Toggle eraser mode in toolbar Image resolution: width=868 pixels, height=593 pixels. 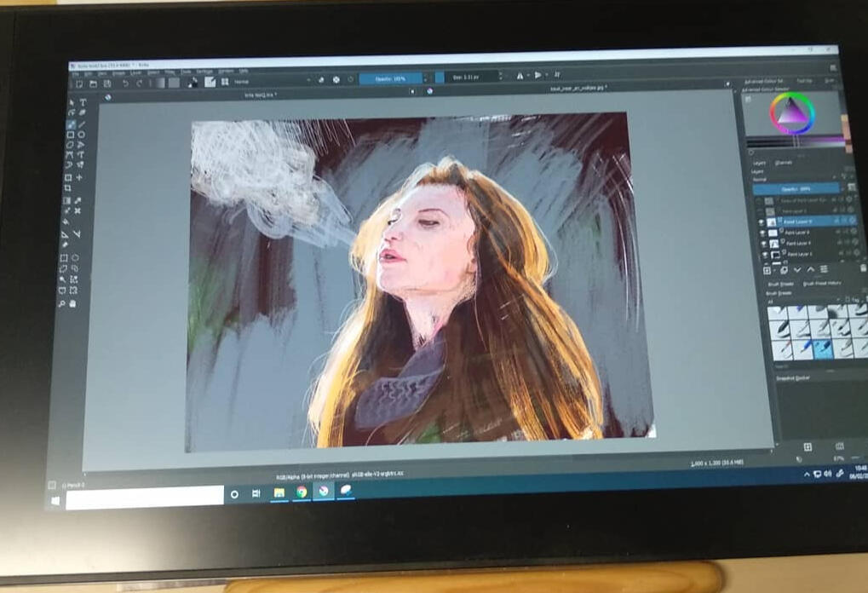[321, 80]
